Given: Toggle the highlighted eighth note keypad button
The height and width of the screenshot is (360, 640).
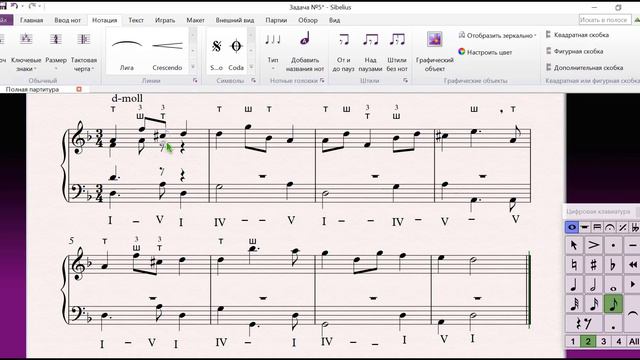Looking at the screenshot, I should coord(613,304).
